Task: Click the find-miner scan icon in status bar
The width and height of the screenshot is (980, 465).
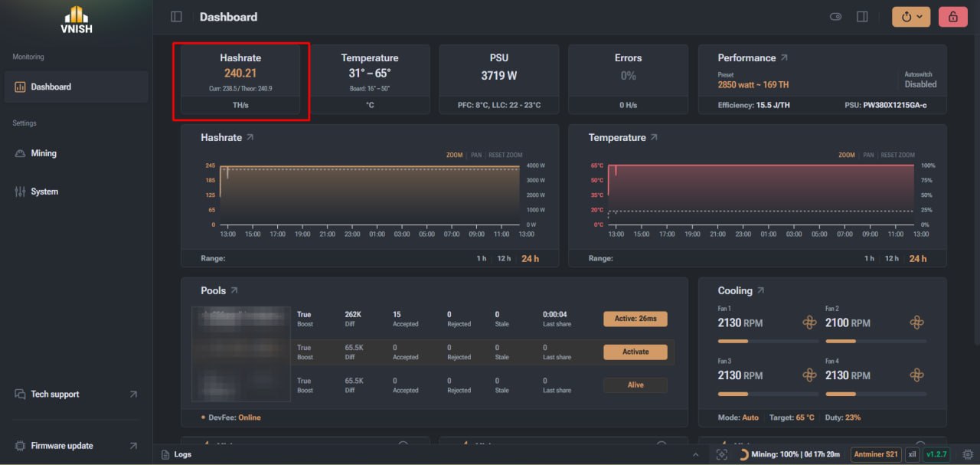Action: coord(721,454)
